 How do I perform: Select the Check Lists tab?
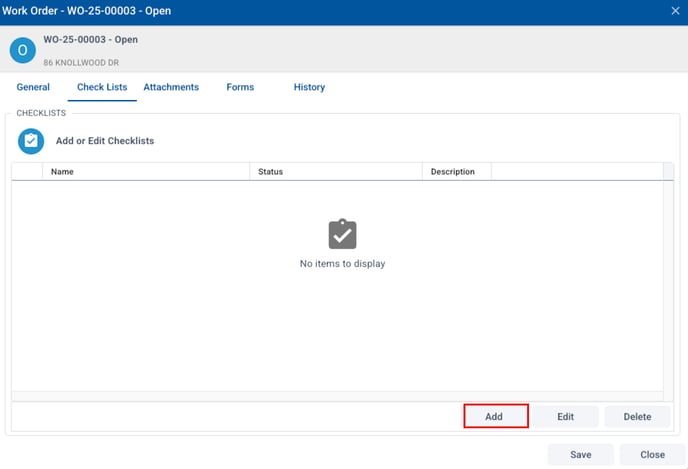coord(102,87)
